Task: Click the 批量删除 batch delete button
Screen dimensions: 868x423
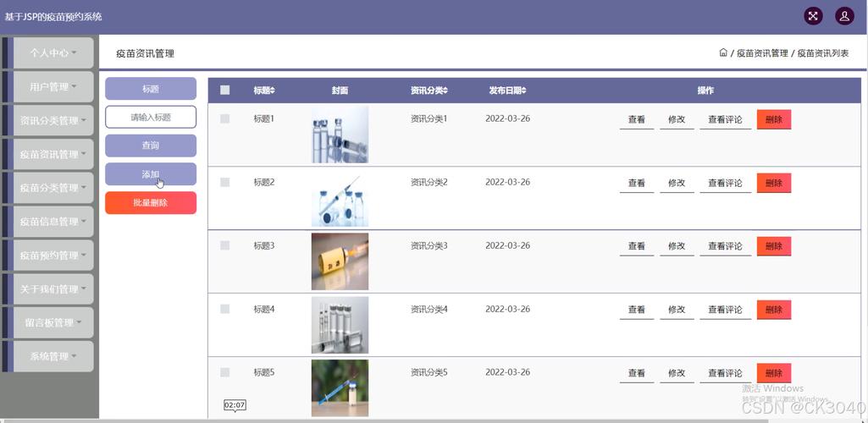Action: pyautogui.click(x=151, y=203)
